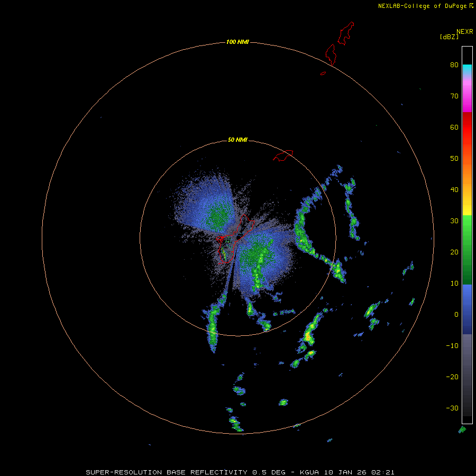Image resolution: width=476 pixels, height=476 pixels.
Task: Click the bright green segment of the color bar
Action: pos(467,226)
